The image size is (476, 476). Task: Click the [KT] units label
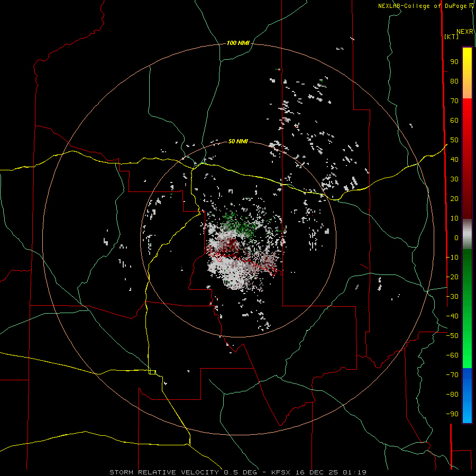pos(452,36)
